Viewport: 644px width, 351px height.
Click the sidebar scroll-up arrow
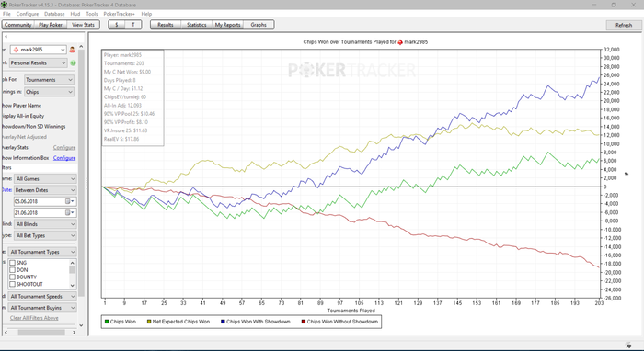(81, 46)
